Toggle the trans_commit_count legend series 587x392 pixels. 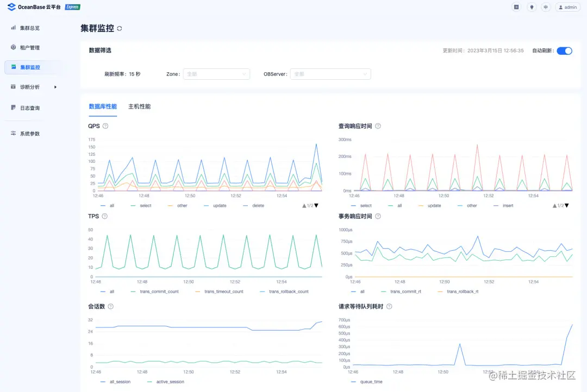[155, 292]
